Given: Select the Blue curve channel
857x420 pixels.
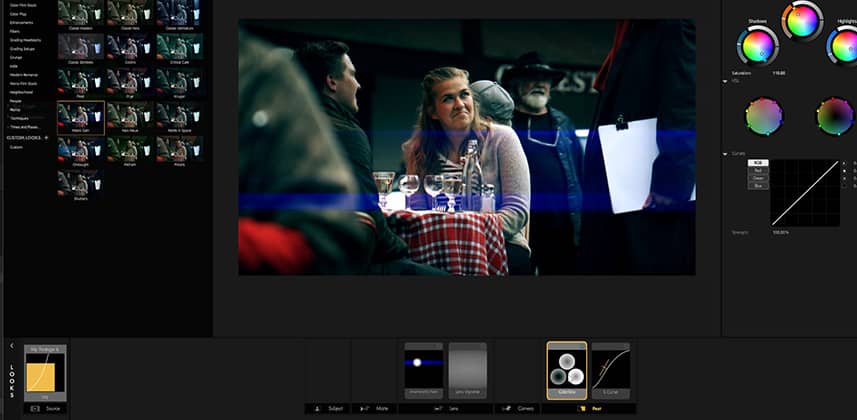Looking at the screenshot, I should click(758, 186).
